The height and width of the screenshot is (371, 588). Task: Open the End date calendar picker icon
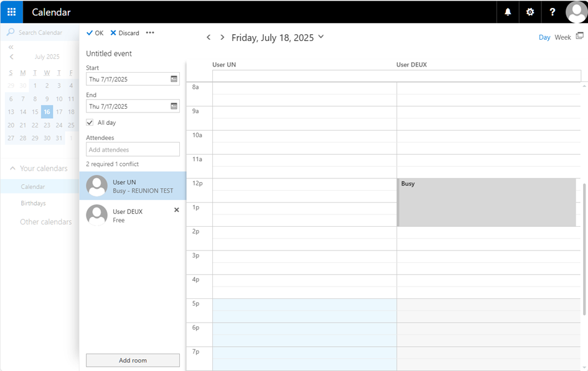point(174,106)
